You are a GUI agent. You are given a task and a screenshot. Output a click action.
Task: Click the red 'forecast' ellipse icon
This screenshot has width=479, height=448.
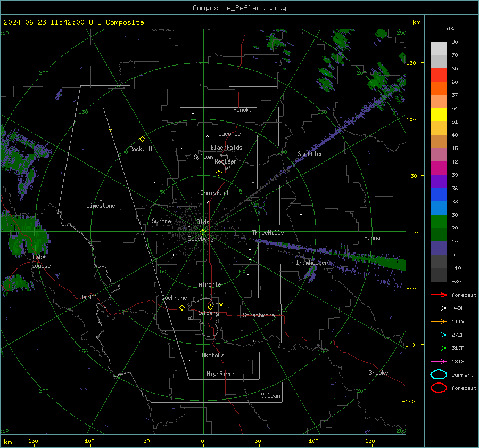[x=439, y=388]
